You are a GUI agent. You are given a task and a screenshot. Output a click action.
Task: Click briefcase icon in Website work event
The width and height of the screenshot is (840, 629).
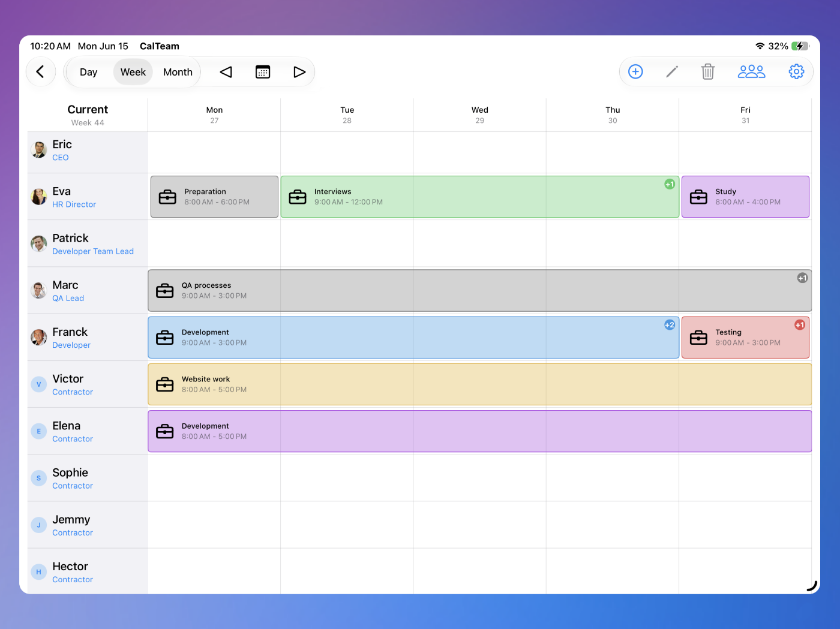165,384
